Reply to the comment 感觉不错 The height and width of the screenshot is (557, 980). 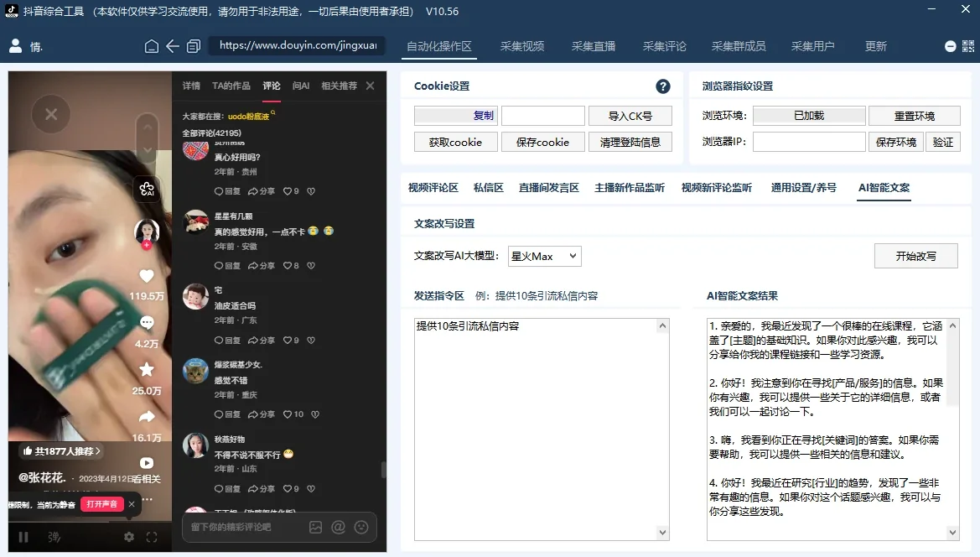[227, 414]
